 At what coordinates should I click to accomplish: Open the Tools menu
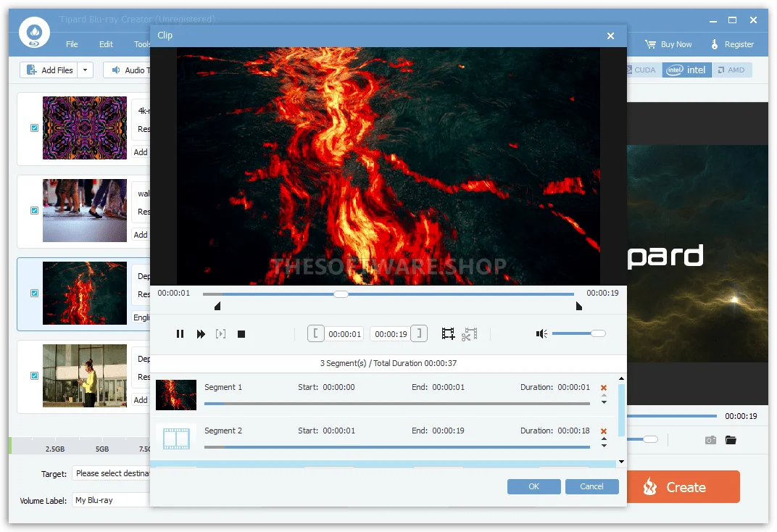[142, 44]
